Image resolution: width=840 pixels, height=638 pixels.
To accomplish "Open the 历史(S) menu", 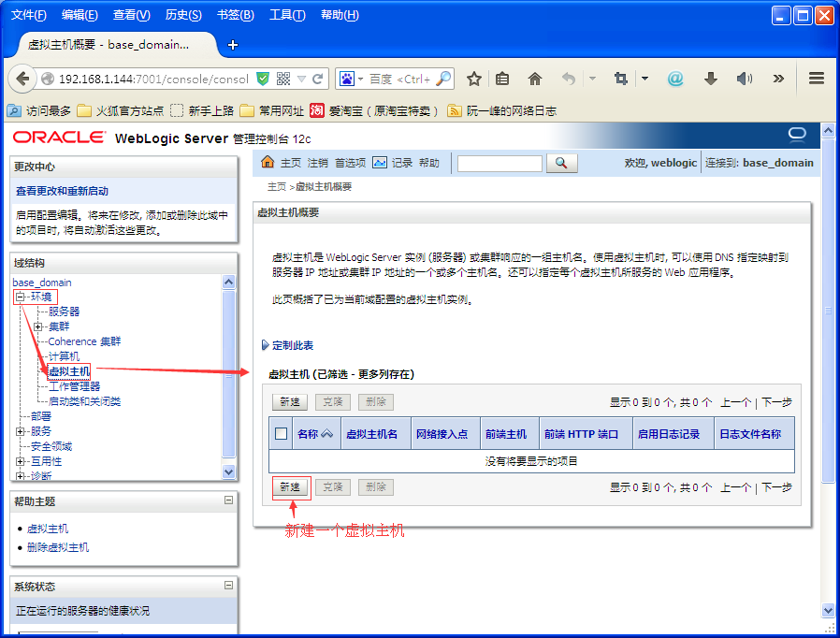I will tap(183, 15).
